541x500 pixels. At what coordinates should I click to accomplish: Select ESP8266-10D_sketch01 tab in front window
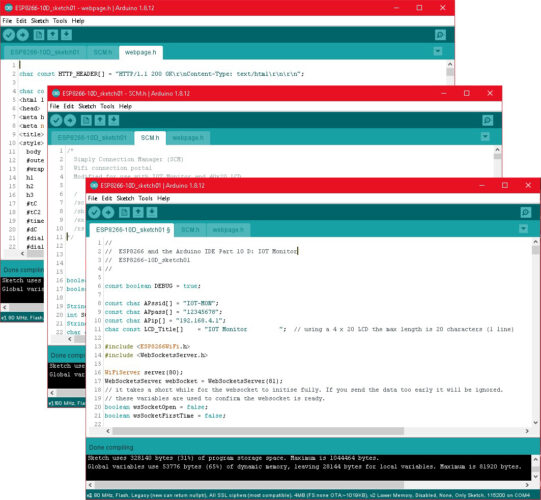(132, 230)
